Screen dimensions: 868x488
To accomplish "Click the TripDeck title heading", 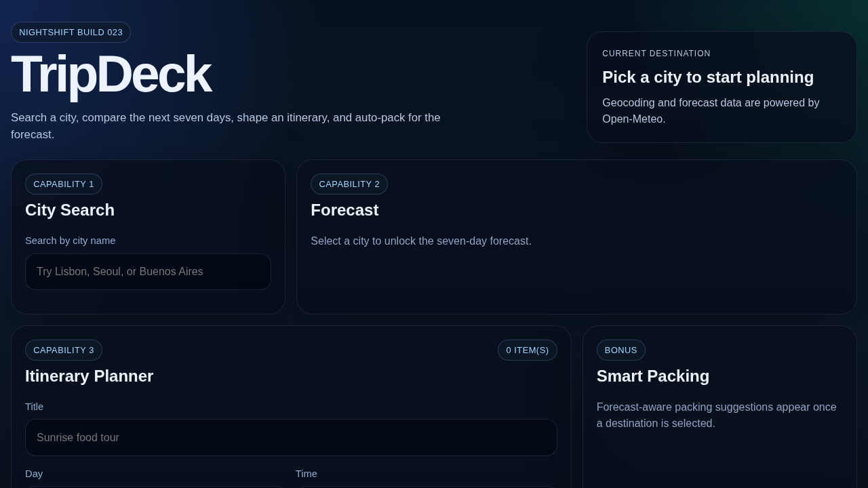I will pyautogui.click(x=111, y=73).
